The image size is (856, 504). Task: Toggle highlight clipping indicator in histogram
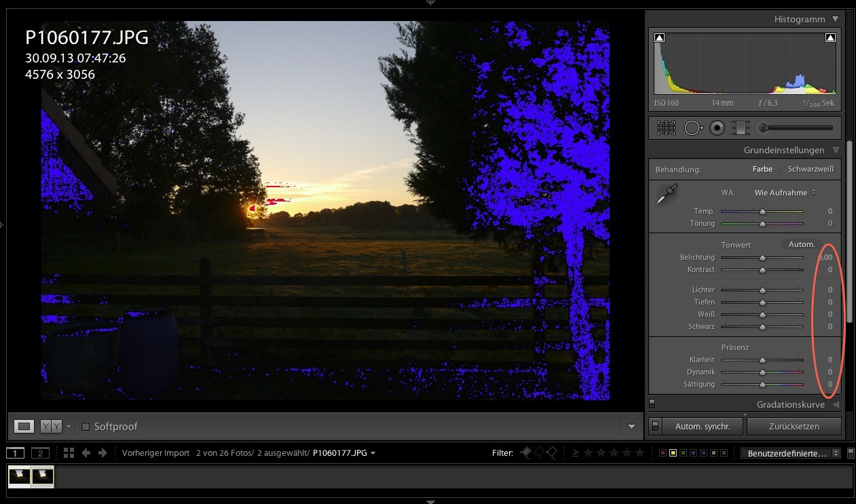tap(830, 38)
